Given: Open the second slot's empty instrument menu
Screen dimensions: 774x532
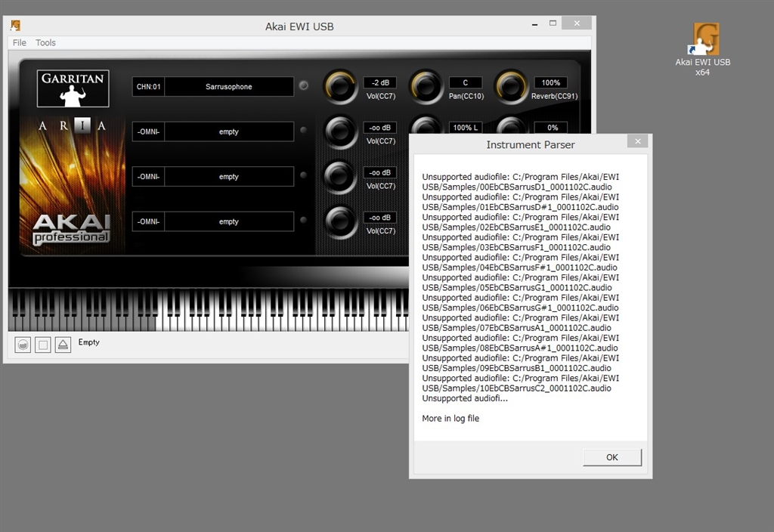Looking at the screenshot, I should click(x=229, y=131).
